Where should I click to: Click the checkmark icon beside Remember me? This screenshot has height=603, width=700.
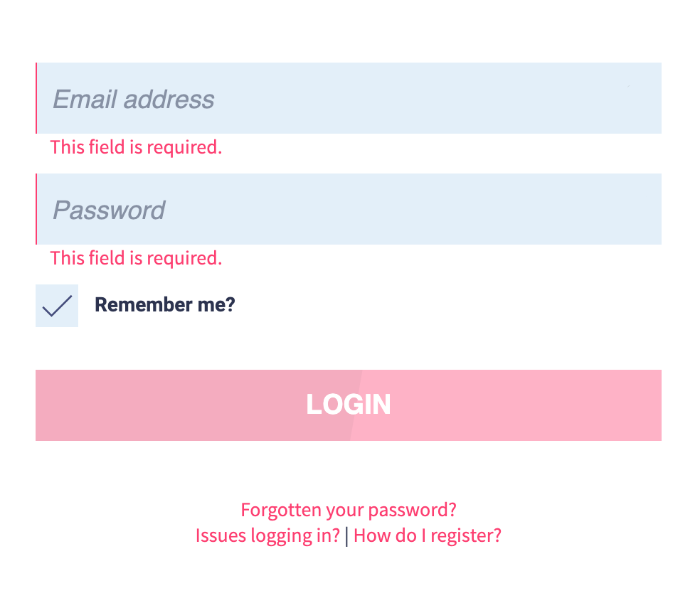pos(57,306)
